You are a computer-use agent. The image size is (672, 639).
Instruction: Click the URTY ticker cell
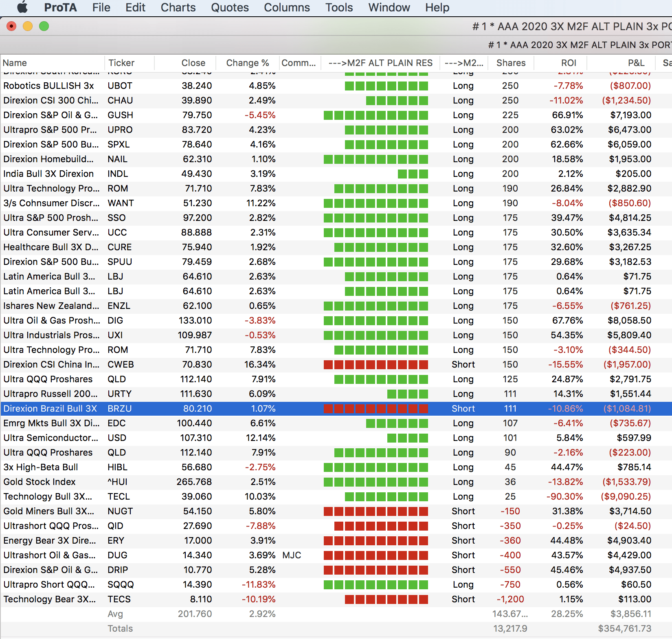pos(119,394)
